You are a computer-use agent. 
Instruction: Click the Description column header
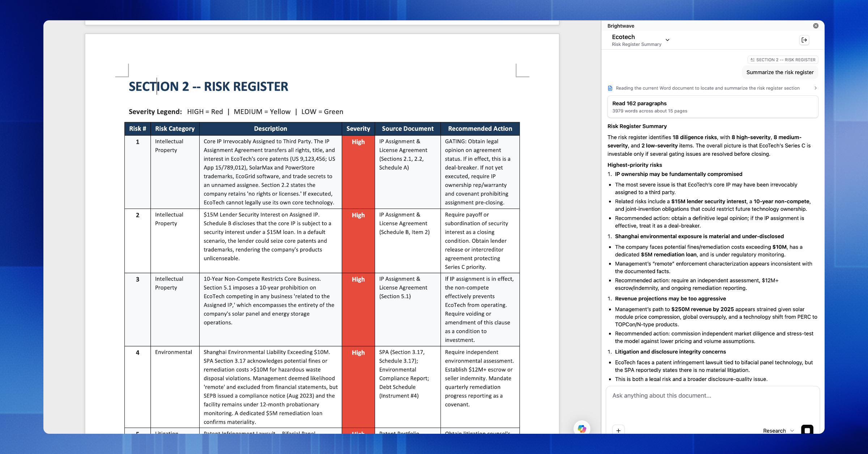coord(271,129)
